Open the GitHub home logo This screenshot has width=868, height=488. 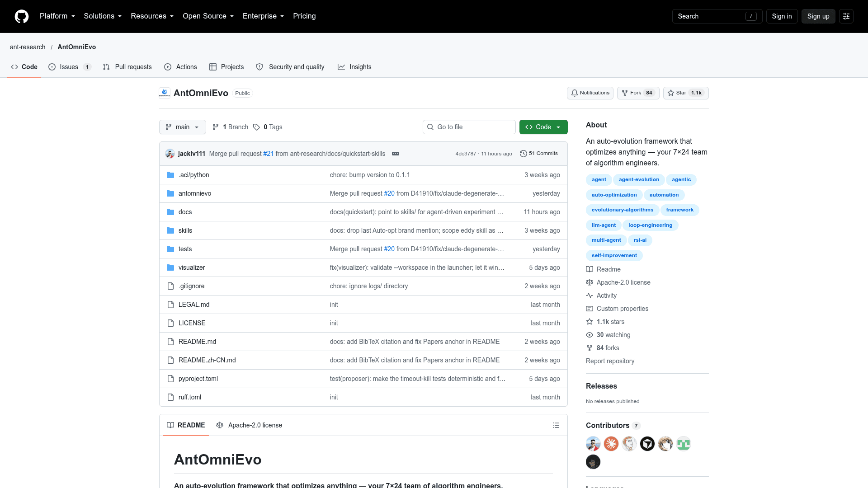[x=22, y=16]
